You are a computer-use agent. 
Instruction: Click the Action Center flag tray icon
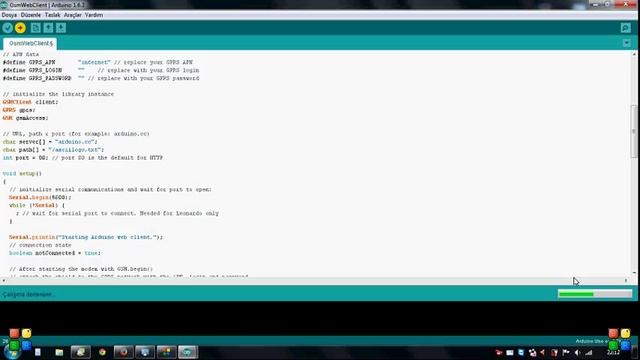(x=566, y=353)
